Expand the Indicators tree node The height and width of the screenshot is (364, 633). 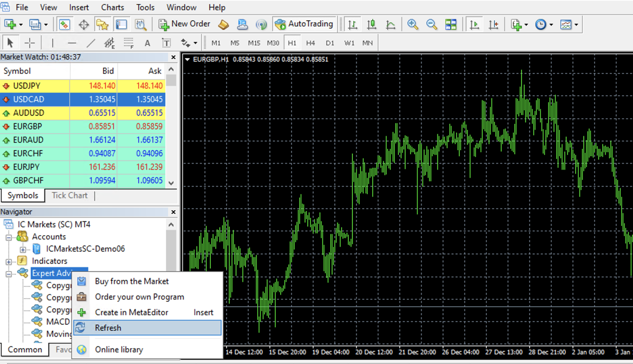click(x=9, y=261)
